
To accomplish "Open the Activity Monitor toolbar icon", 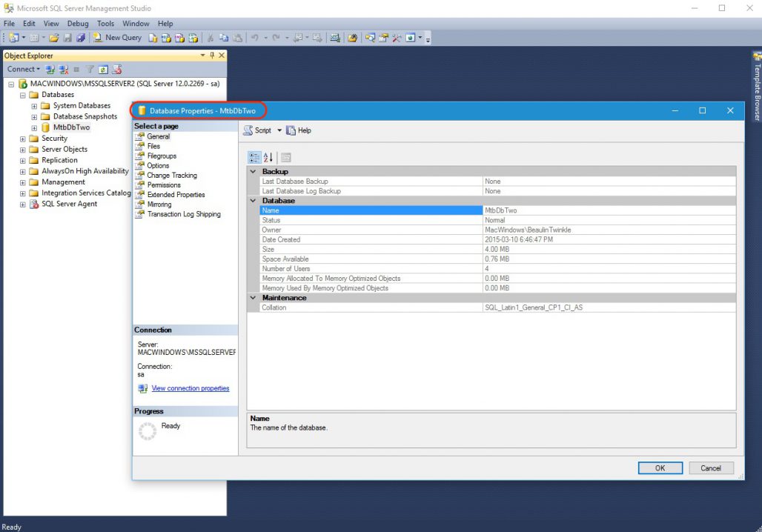I will pyautogui.click(x=335, y=38).
